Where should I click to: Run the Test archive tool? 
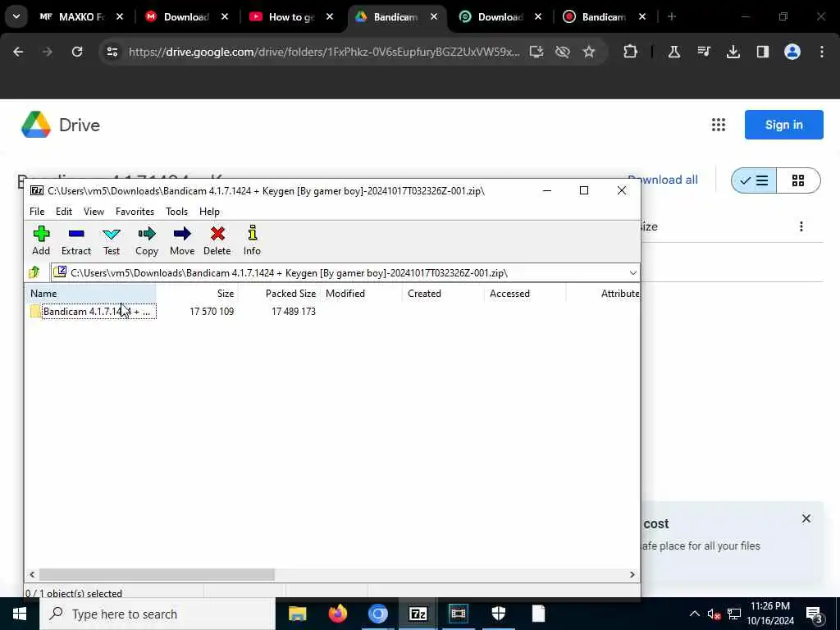coord(112,240)
